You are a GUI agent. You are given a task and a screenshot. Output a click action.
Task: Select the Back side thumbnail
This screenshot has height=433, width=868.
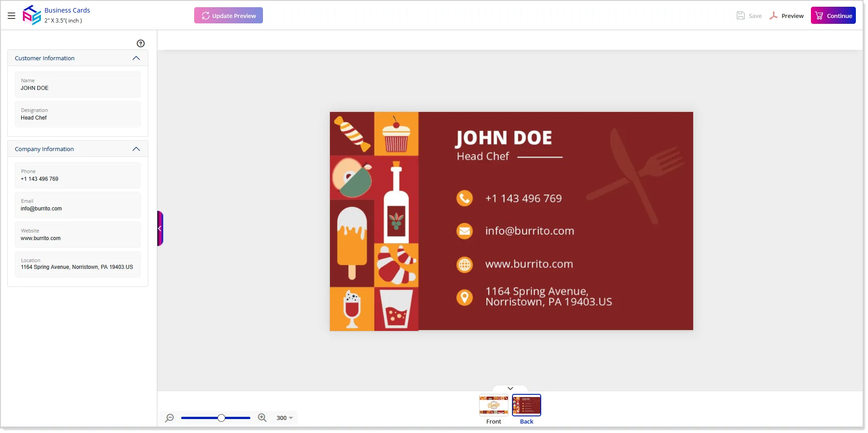(x=526, y=405)
